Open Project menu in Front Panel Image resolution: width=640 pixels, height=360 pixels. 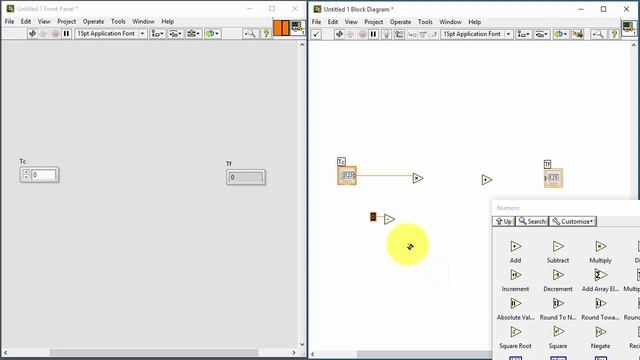point(67,21)
